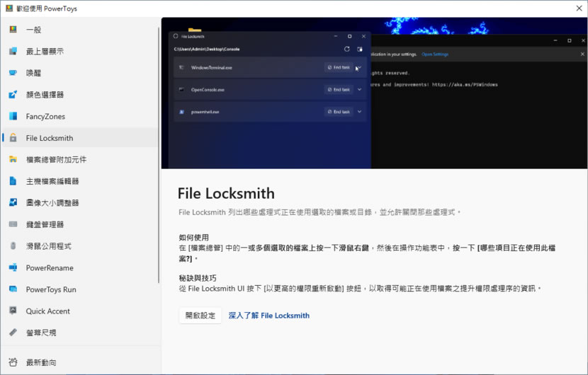Select the 滑鼠公用程式 mouse icon
The width and height of the screenshot is (588, 375).
[13, 246]
